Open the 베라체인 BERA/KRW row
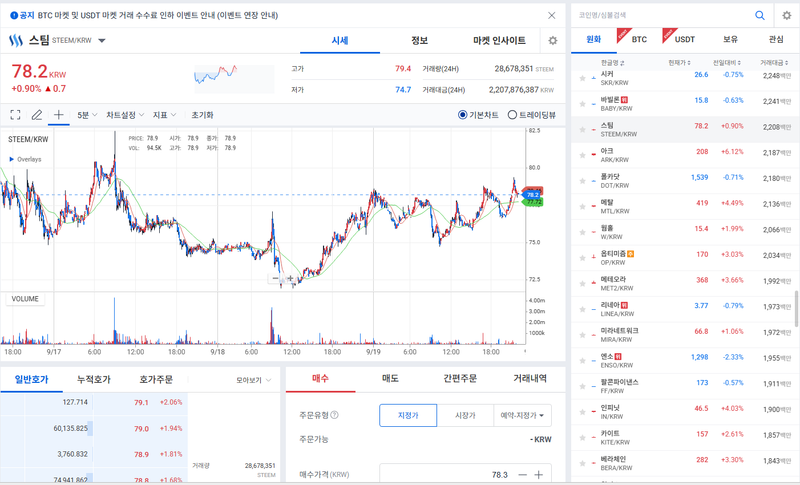This screenshot has height=485, width=800. pyautogui.click(x=685, y=463)
